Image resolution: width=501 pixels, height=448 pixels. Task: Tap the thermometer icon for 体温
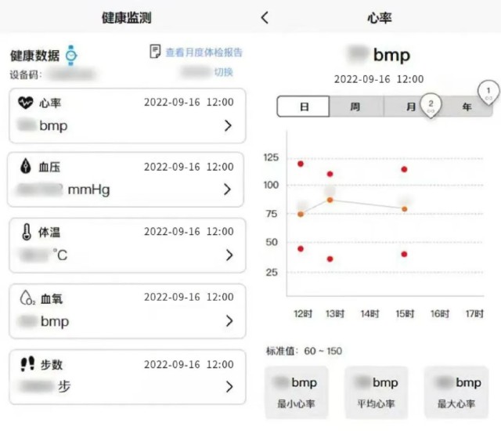(x=26, y=232)
